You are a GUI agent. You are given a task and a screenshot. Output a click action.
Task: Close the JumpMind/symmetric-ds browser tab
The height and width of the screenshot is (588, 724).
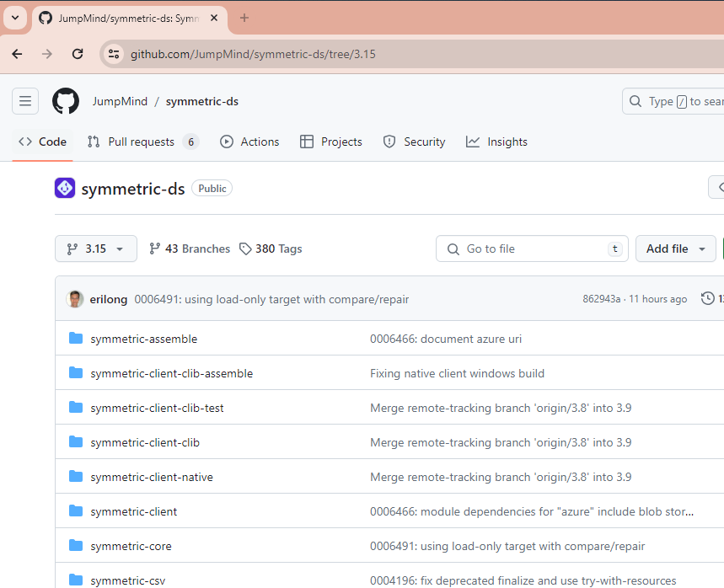214,18
